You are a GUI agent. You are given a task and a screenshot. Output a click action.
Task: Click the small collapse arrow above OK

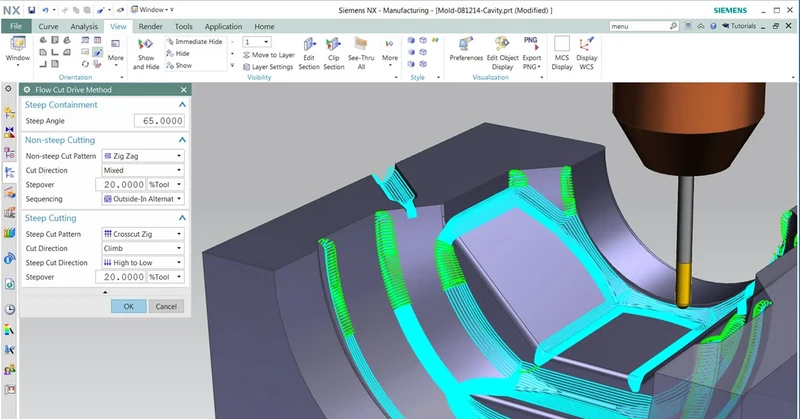point(105,292)
